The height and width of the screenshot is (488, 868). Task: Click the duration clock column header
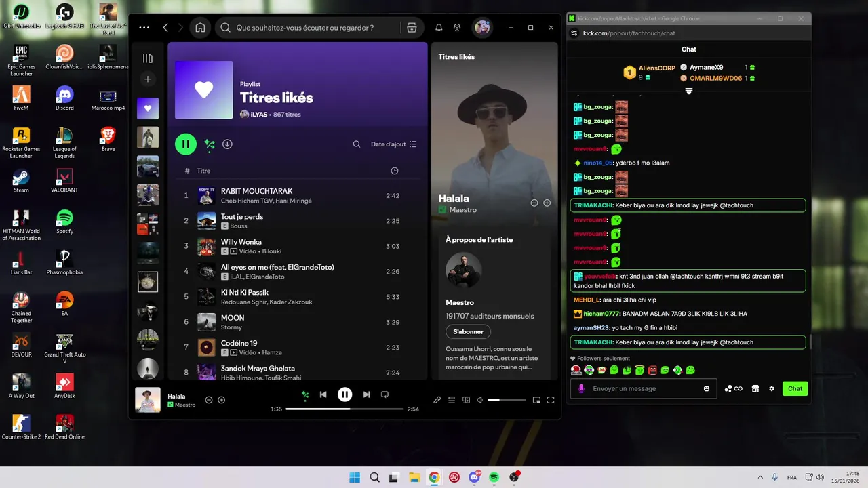[x=395, y=171]
